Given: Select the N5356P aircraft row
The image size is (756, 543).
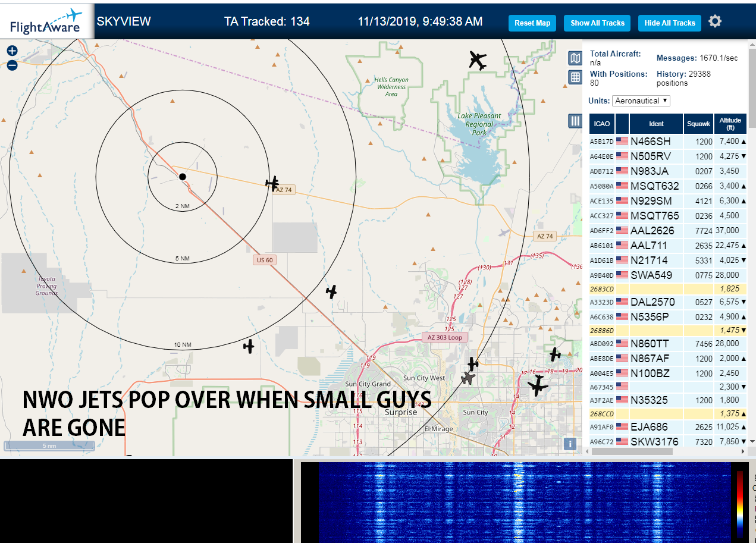Looking at the screenshot, I should coord(668,317).
